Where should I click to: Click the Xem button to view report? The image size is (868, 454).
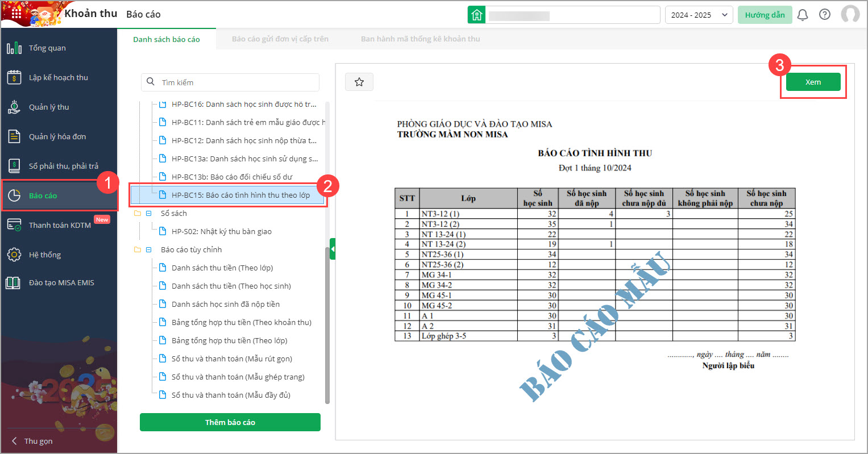(x=813, y=82)
